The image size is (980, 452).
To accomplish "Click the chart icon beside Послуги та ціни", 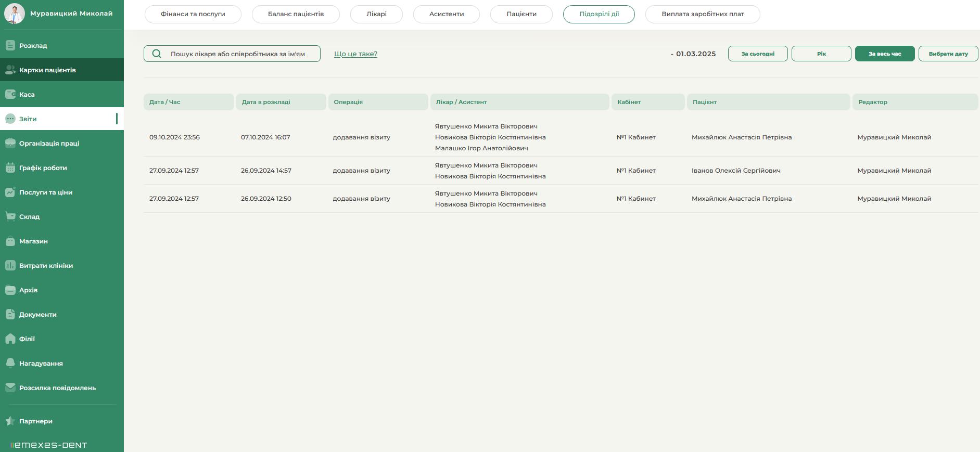I will tap(10, 192).
